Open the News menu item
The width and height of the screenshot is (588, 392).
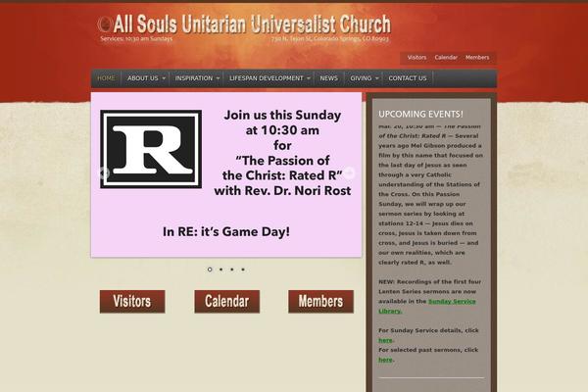329,78
